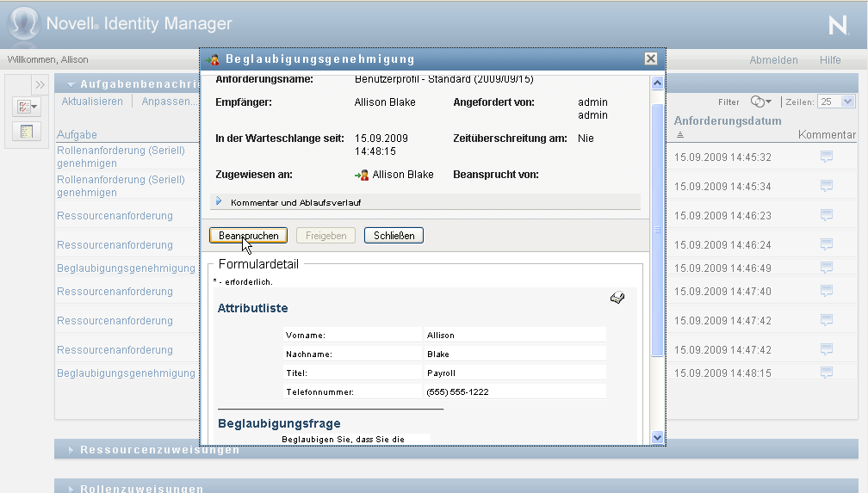Open comment icon for 14:45:34 row

827,186
